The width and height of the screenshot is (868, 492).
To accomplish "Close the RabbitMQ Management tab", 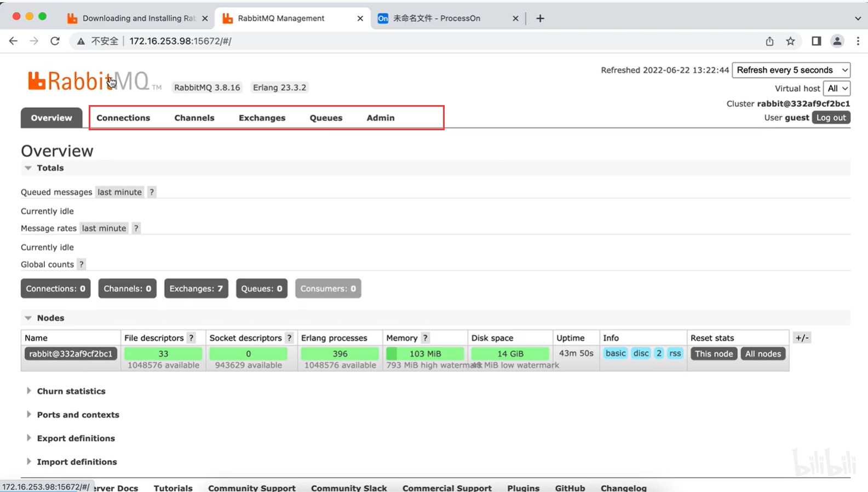I will tap(360, 18).
